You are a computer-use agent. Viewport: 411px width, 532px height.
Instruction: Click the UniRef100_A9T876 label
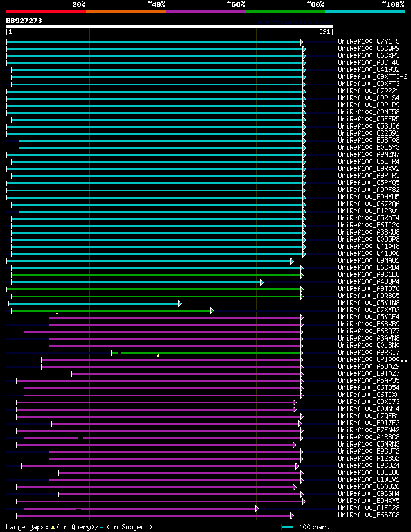(369, 288)
